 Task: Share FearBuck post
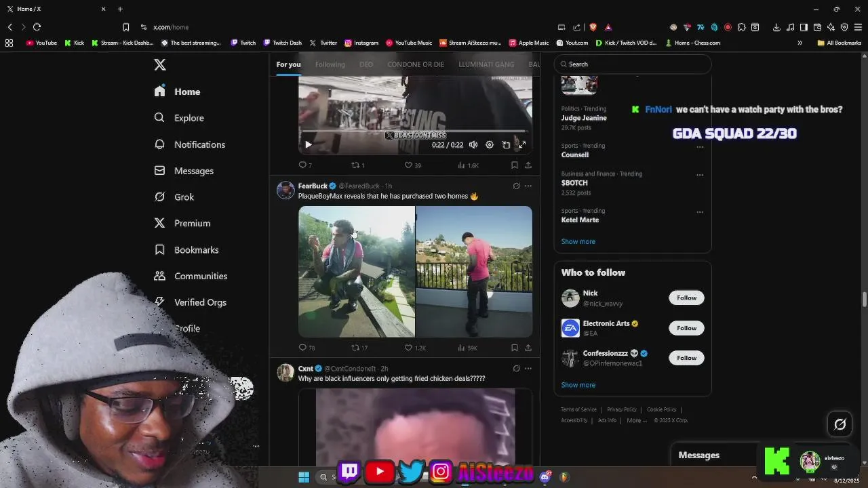click(528, 348)
